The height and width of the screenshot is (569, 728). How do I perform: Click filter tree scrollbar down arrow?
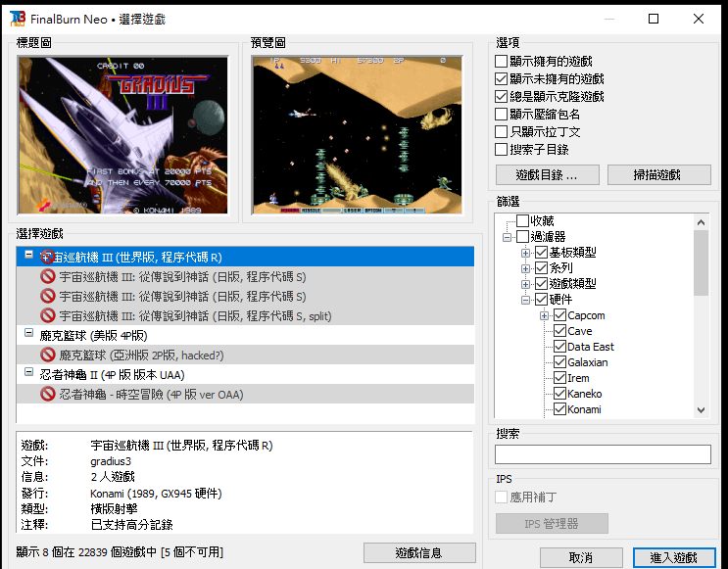tap(702, 409)
